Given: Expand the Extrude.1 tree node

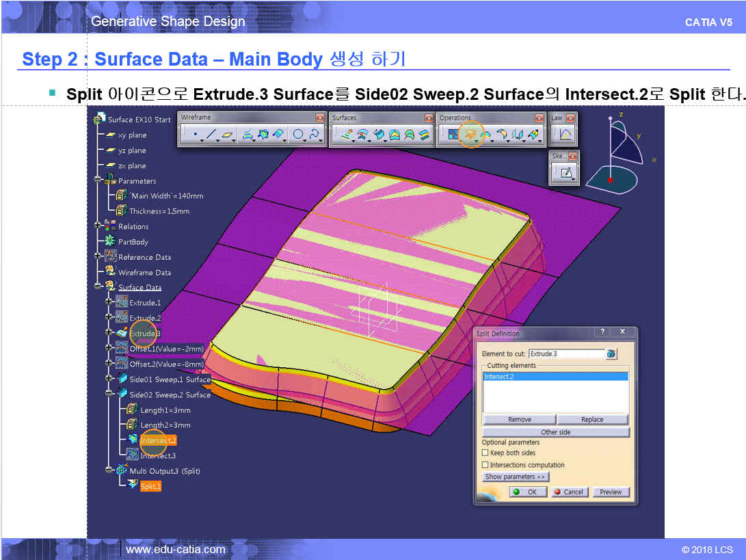Looking at the screenshot, I should click(x=109, y=302).
